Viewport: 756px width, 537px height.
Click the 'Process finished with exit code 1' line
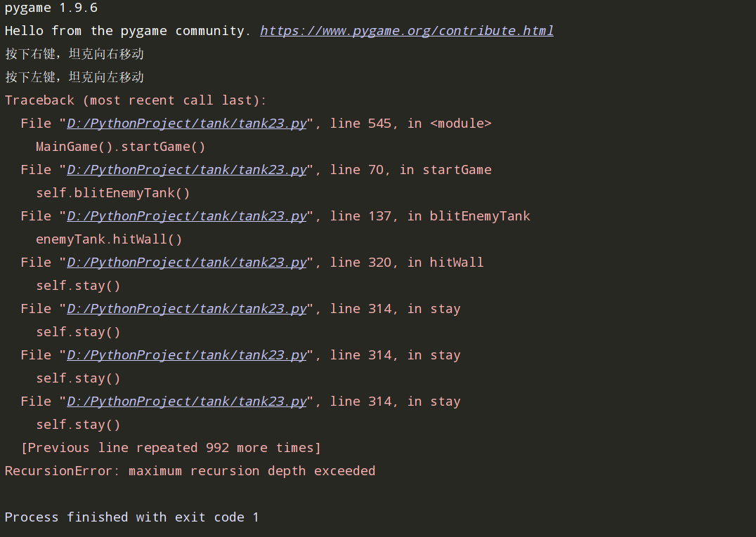pyautogui.click(x=131, y=517)
